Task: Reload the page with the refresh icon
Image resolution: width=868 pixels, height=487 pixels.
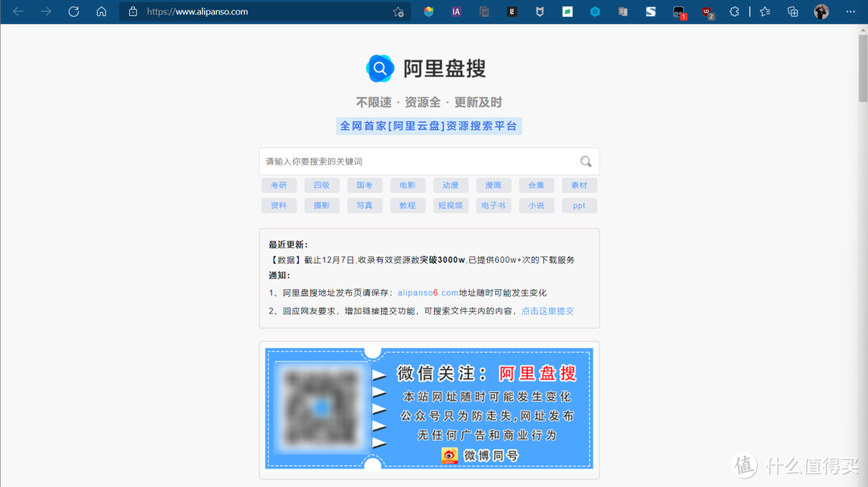Action: coord(74,11)
